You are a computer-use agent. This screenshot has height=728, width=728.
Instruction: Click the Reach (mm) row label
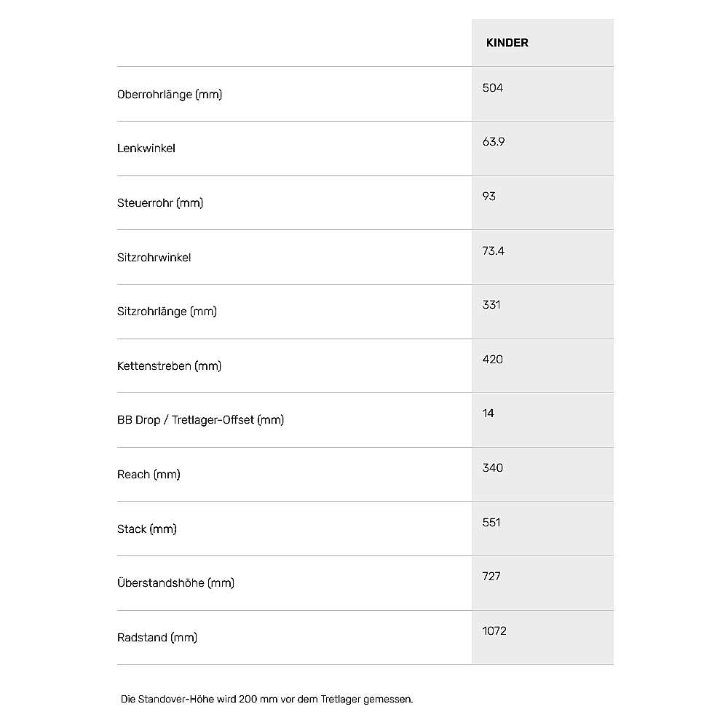coord(149,475)
